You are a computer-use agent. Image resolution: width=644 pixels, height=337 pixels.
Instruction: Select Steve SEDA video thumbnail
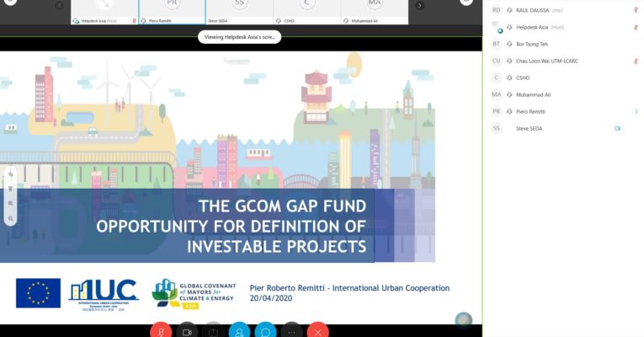click(240, 12)
